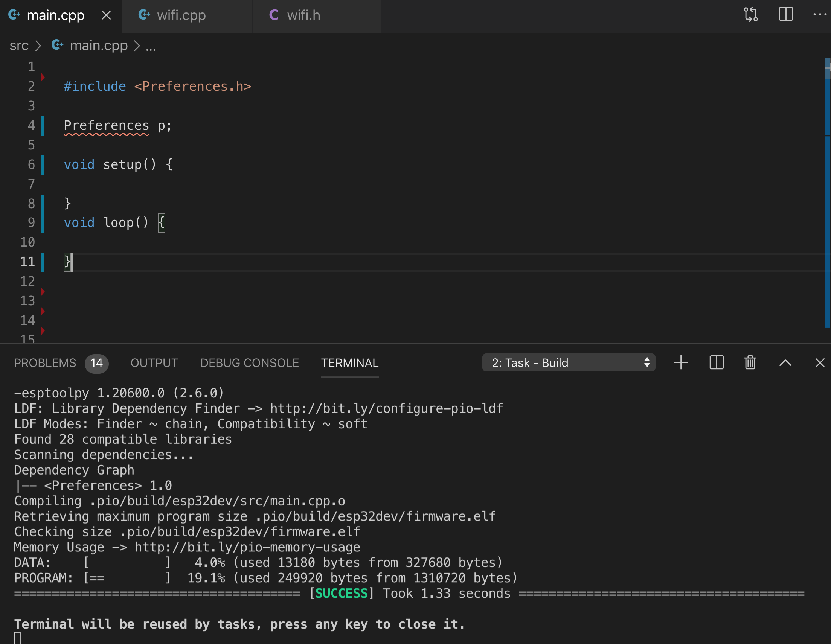Open the wifi.h tab
Viewport: 831px width, 644px height.
317,16
